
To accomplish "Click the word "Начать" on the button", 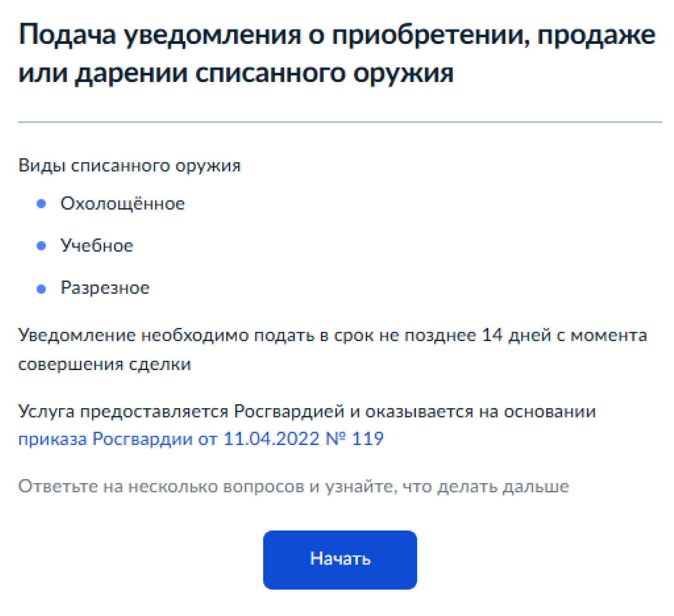I will pyautogui.click(x=340, y=559).
